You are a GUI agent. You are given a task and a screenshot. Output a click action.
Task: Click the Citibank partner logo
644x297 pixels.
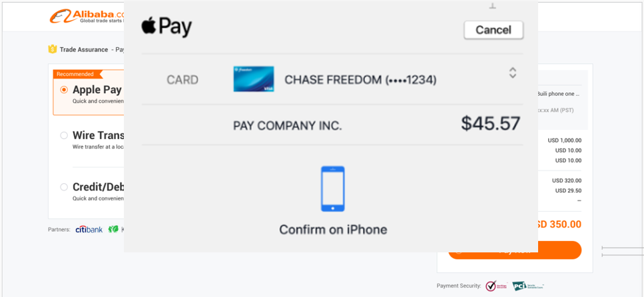[x=89, y=229]
